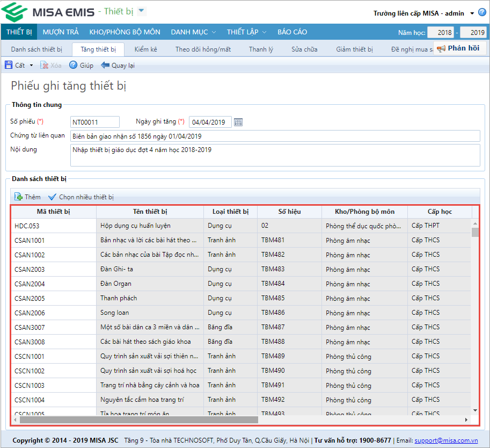The image size is (490, 448).
Task: Expand the DANH MỤC menu
Action: pos(193,32)
